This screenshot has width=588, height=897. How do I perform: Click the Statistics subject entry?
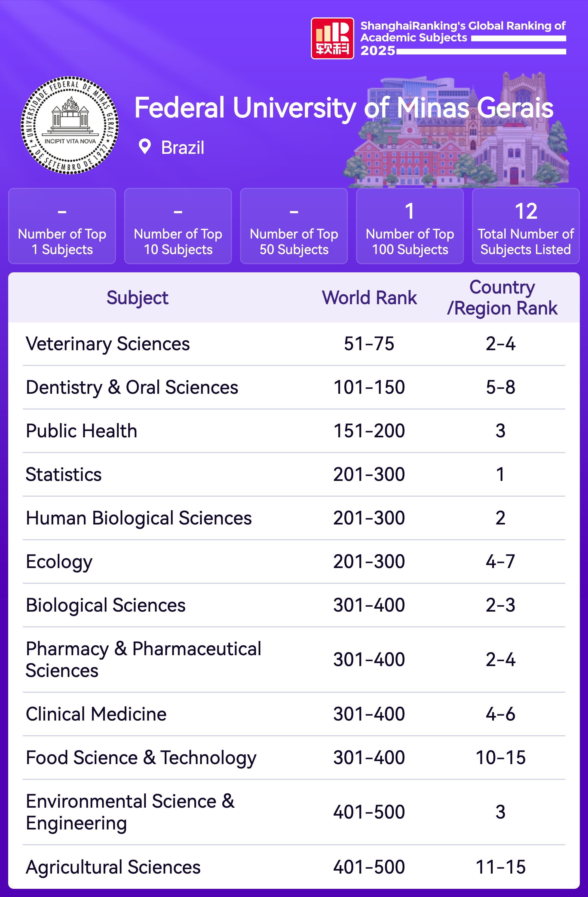64,474
